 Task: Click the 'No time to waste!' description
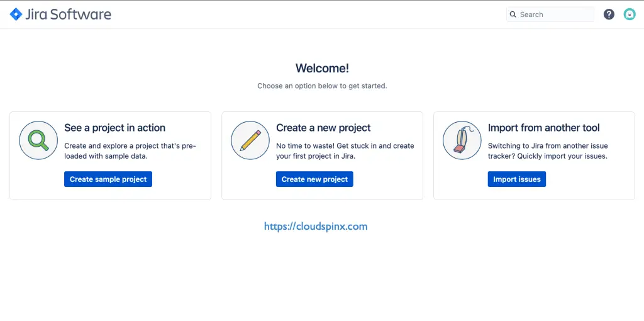point(345,151)
